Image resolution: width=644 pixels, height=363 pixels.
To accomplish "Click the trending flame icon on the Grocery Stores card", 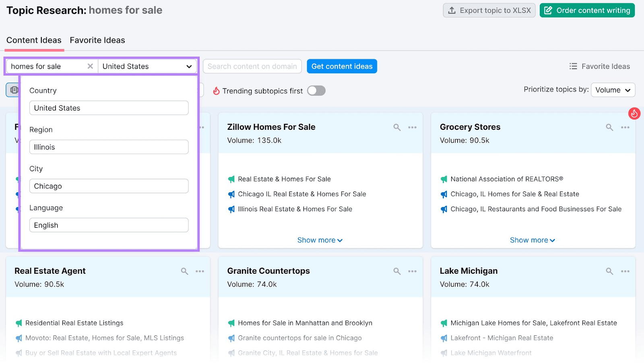I will 635,114.
